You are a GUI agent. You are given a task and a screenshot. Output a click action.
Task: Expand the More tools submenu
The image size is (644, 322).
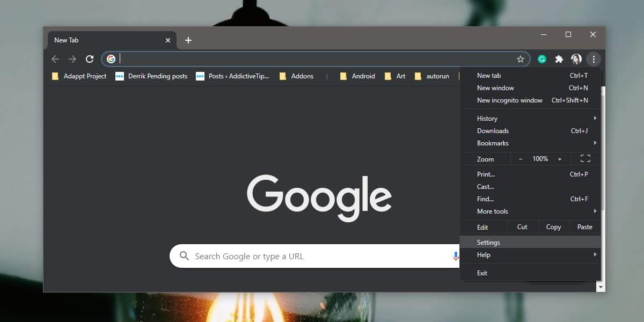530,211
